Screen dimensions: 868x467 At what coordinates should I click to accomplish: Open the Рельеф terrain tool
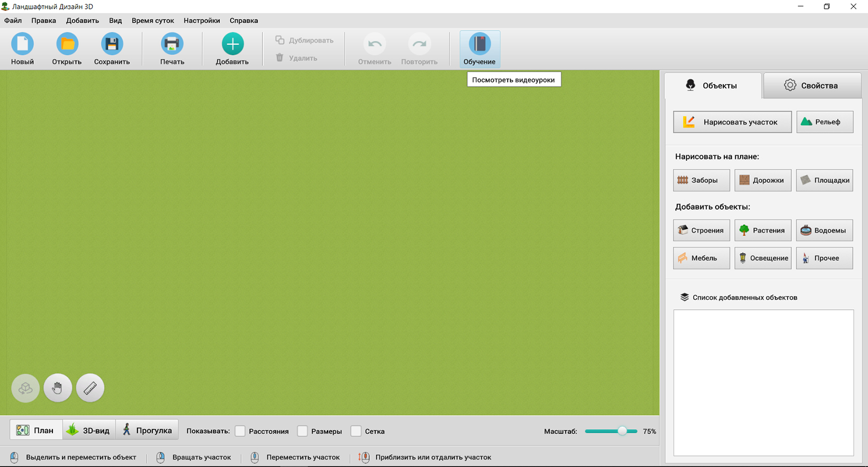[x=824, y=122]
